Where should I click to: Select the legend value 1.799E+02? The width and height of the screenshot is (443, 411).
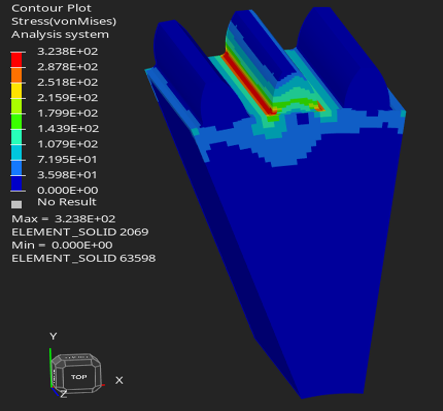pos(67,113)
